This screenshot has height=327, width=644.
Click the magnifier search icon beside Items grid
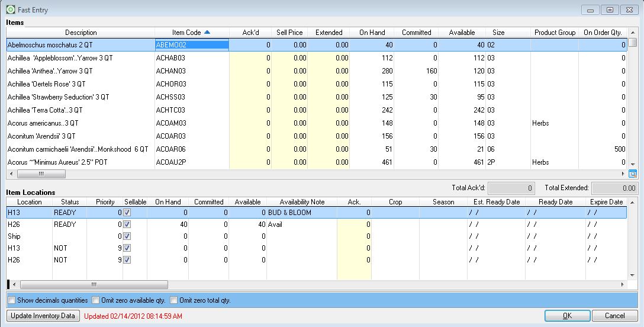tap(632, 174)
